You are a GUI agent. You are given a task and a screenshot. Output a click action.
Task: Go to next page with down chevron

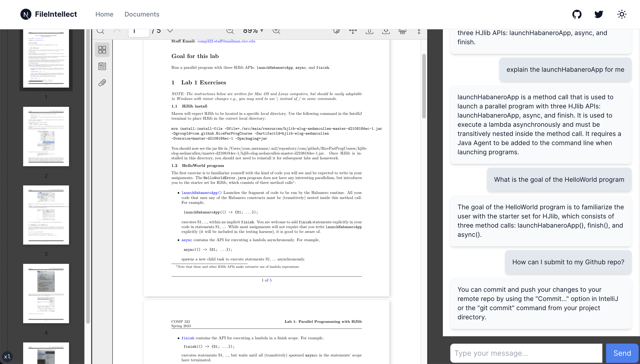[x=170, y=31]
